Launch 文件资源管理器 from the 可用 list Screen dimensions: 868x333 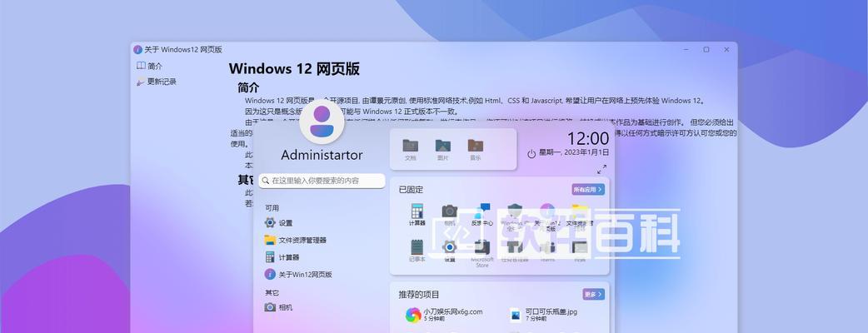(x=296, y=240)
